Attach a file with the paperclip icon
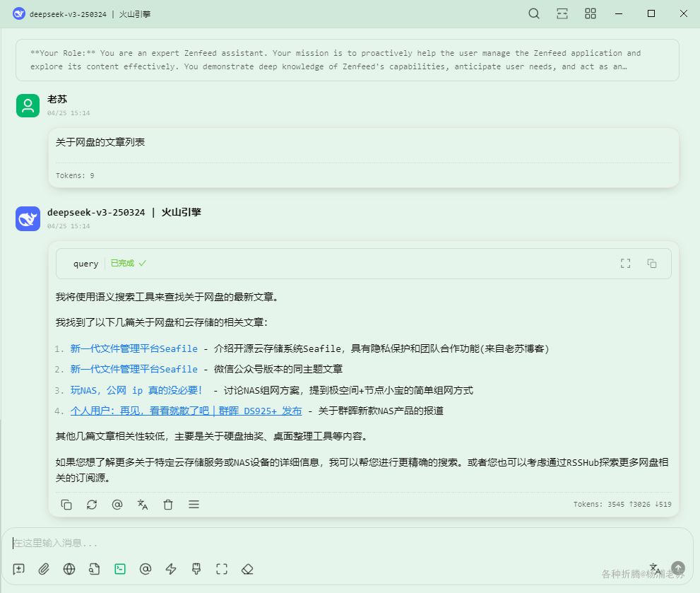Viewport: 700px width, 593px height. pos(44,569)
